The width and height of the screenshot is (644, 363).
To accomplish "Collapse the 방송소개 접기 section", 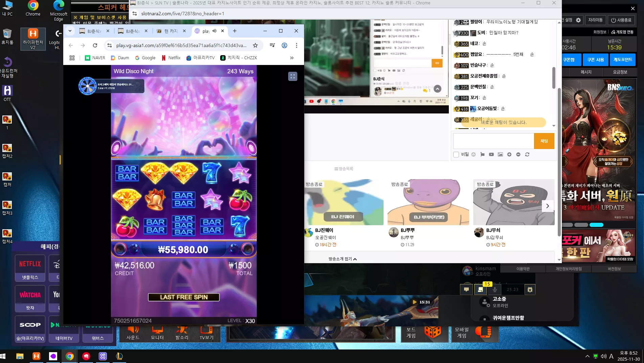I will pos(343,259).
